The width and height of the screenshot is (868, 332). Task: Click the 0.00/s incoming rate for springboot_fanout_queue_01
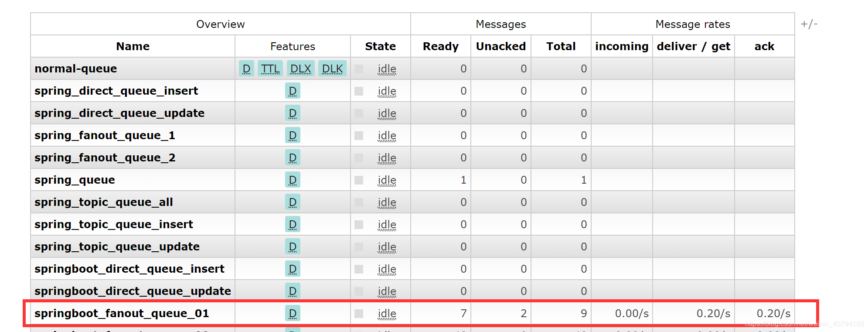coord(632,313)
